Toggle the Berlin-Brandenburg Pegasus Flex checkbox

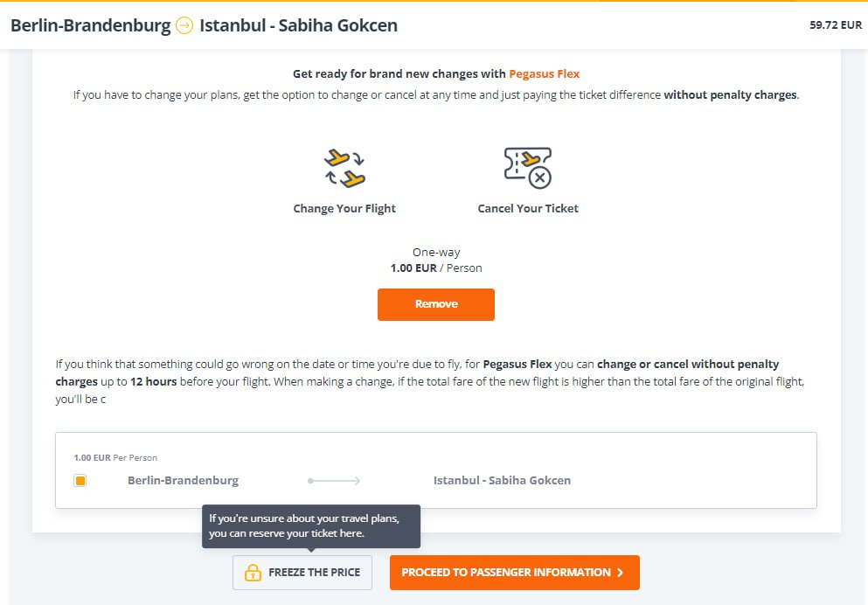pyautogui.click(x=80, y=481)
